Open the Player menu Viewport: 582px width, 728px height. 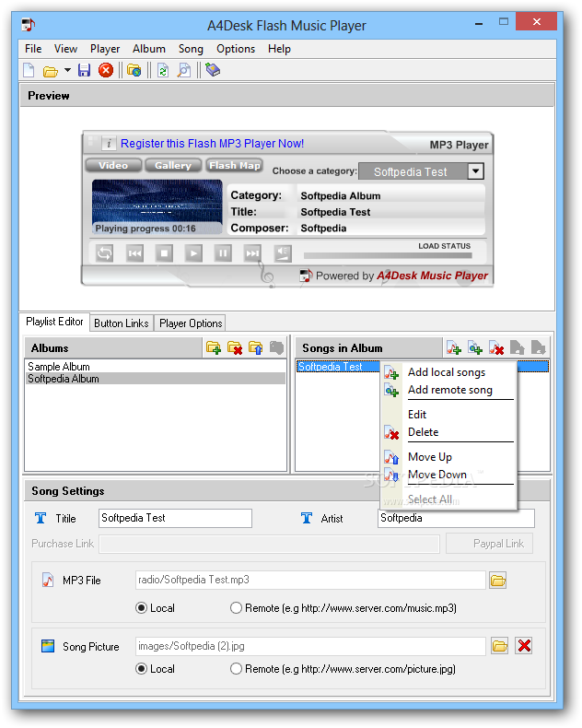[105, 49]
